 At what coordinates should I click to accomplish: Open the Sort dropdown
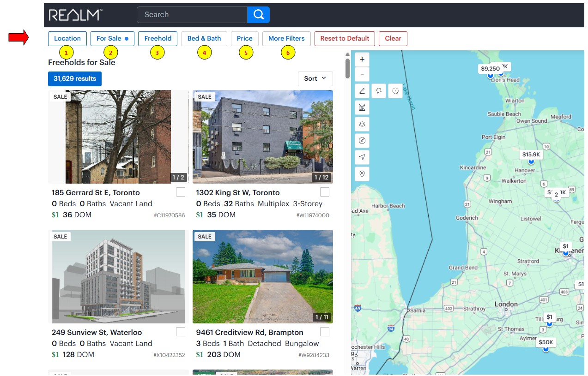(315, 79)
